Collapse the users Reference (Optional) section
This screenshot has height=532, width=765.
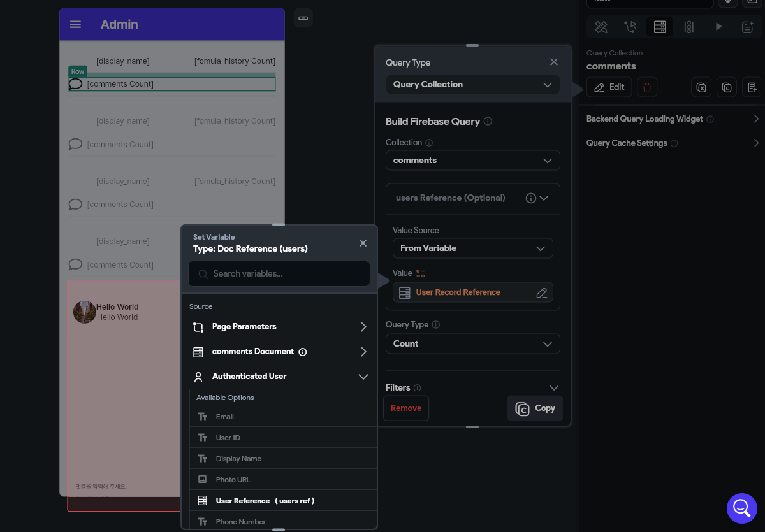[x=544, y=198]
